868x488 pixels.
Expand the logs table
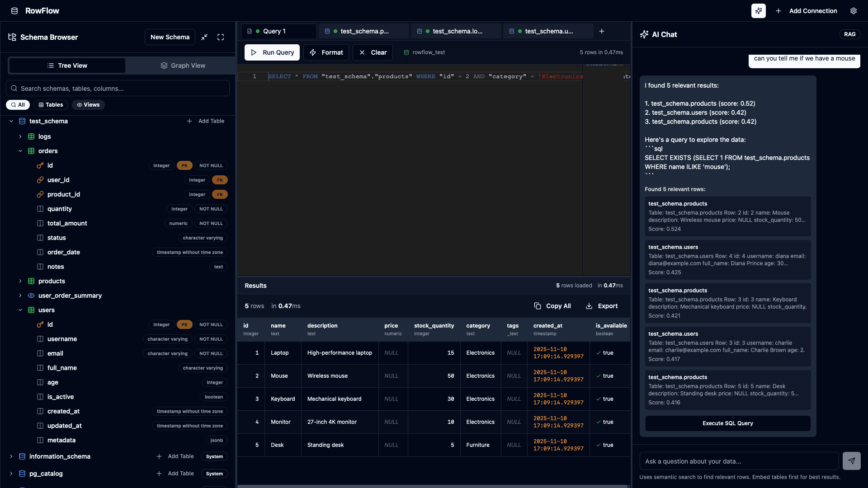pyautogui.click(x=20, y=136)
